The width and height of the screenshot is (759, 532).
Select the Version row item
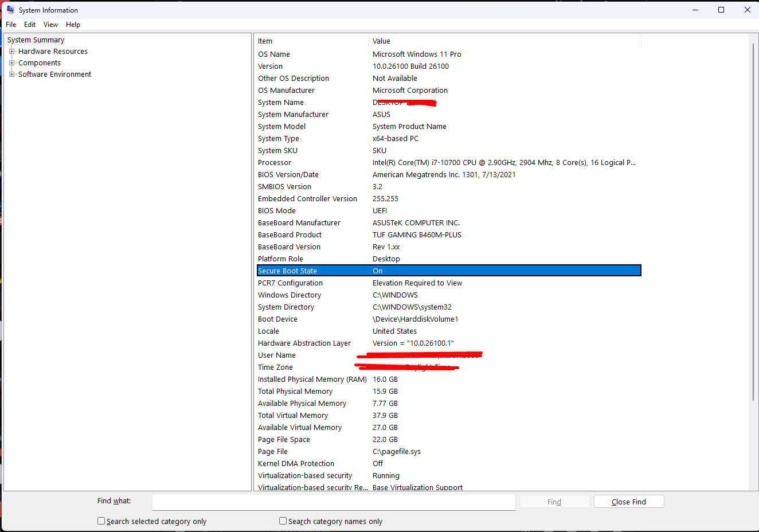coord(449,66)
